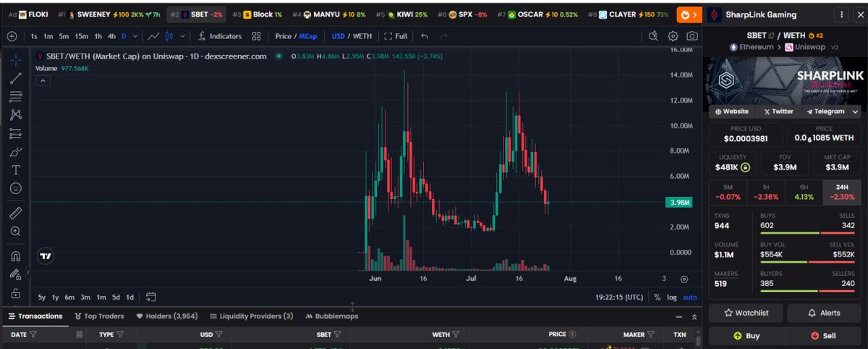Set the chart range to 6m
This screenshot has width=868, height=349.
pos(69,297)
